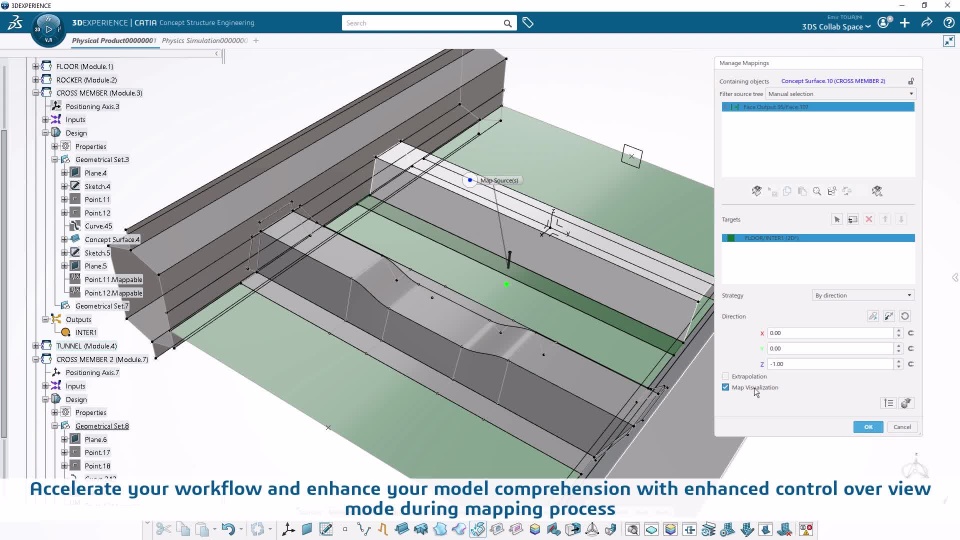The height and width of the screenshot is (540, 960).
Task: Enable the Extrapolation checkbox
Action: 726,377
